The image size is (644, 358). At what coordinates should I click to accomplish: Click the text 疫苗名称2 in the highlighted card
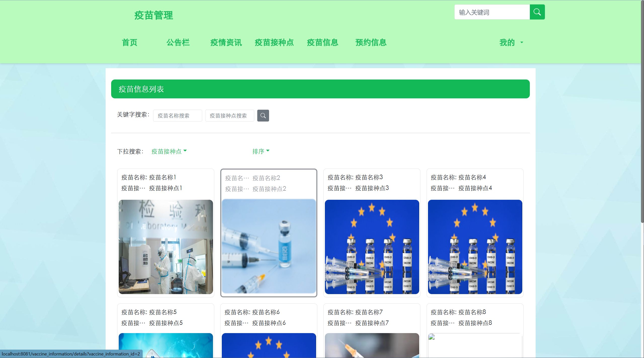pyautogui.click(x=266, y=178)
